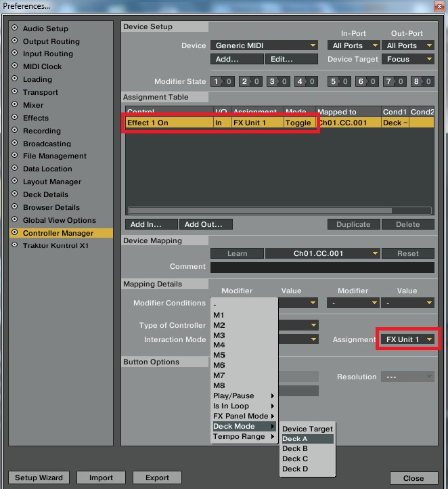This screenshot has height=489, width=448.
Task: Click the Add Out... button
Action: (x=206, y=224)
